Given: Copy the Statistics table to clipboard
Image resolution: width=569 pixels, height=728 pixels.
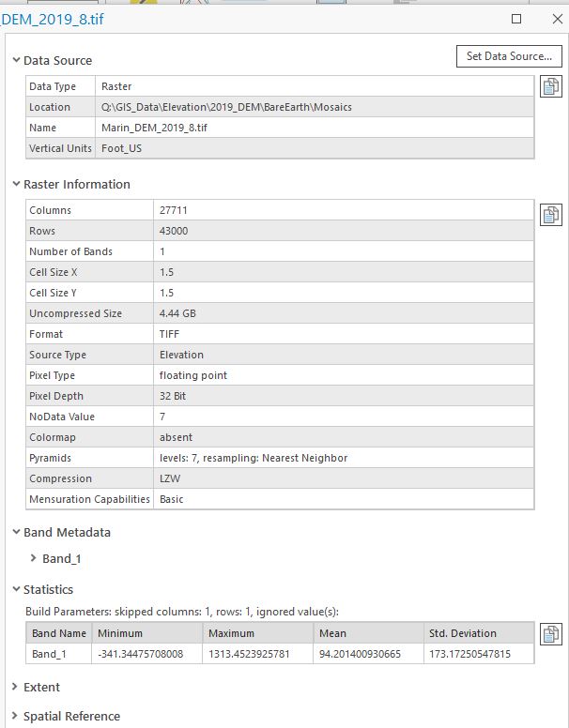Looking at the screenshot, I should [551, 634].
